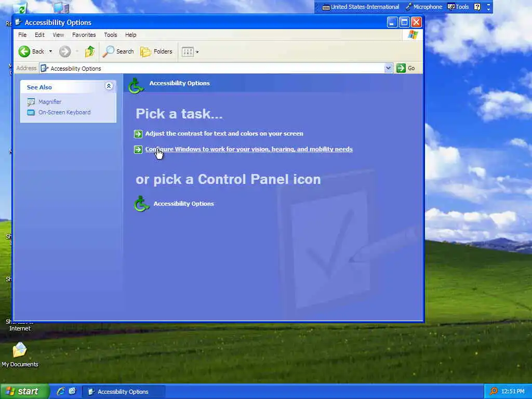Open the address bar dropdown list

(388, 68)
